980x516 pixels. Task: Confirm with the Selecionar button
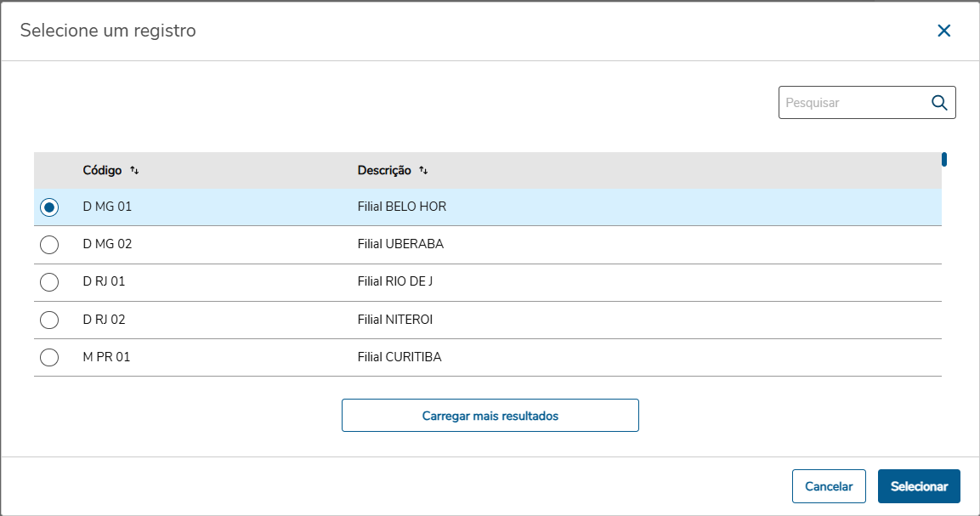click(919, 486)
